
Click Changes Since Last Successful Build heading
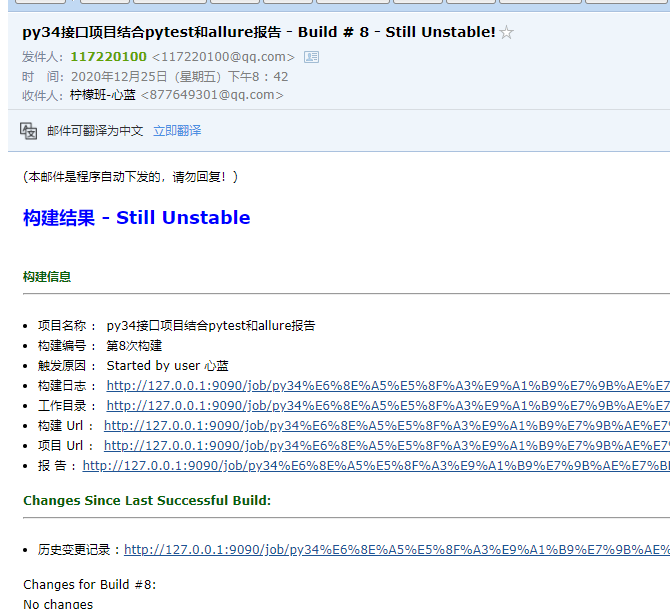[146, 501]
